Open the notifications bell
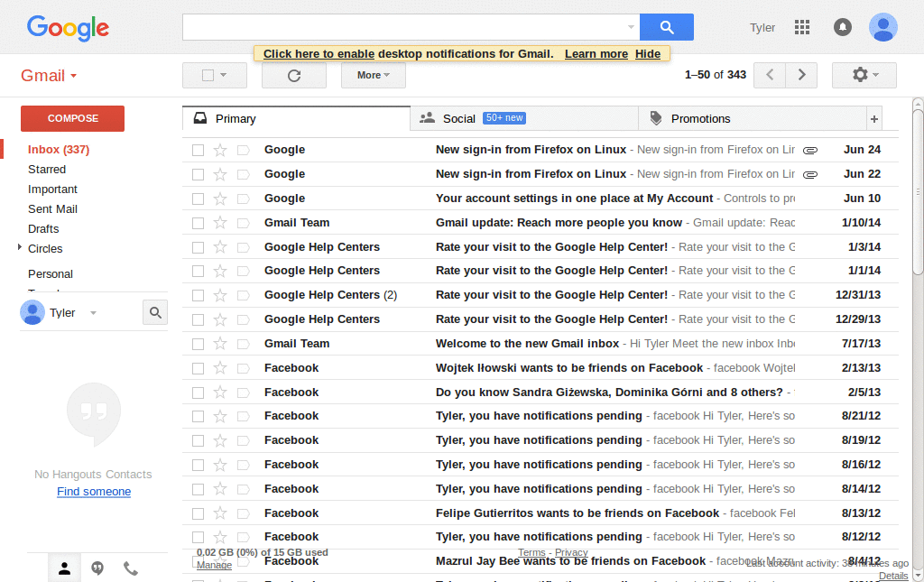The height and width of the screenshot is (582, 924). pos(842,27)
